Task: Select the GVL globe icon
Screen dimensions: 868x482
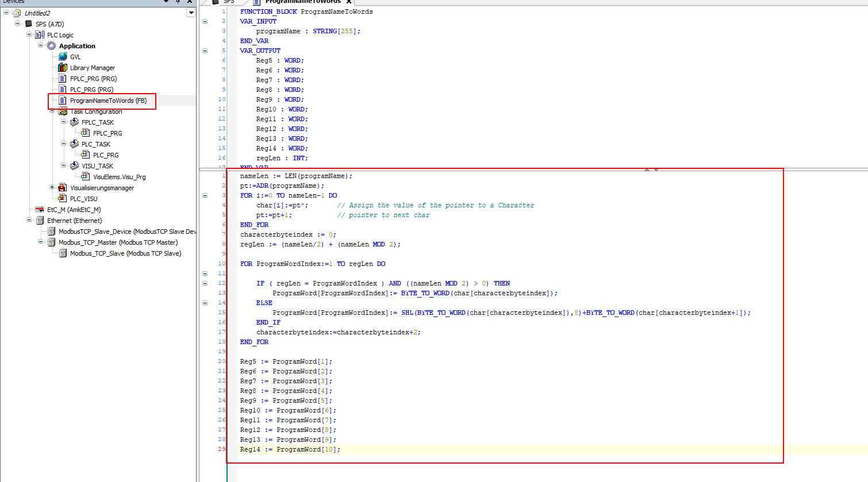Action: point(63,57)
